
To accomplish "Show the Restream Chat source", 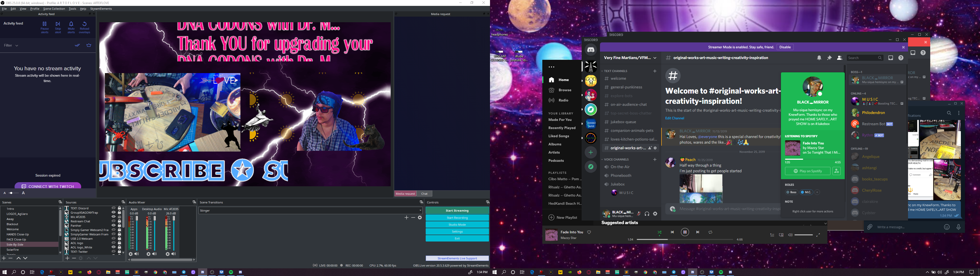I will (x=113, y=221).
